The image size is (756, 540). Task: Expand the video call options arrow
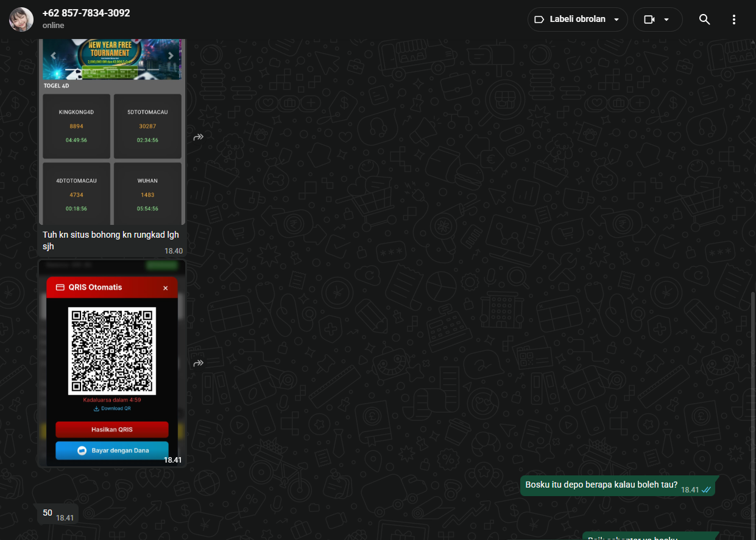click(x=666, y=20)
